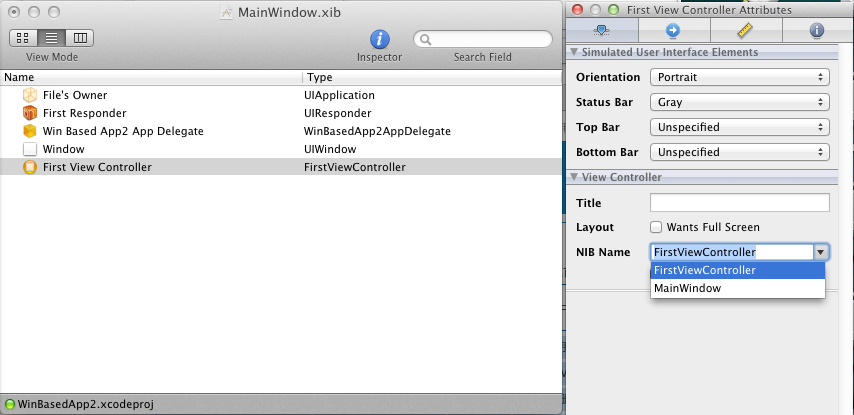Collapse Simulated User Interface Elements section
Image resolution: width=854 pixels, height=415 pixels.
(x=573, y=53)
